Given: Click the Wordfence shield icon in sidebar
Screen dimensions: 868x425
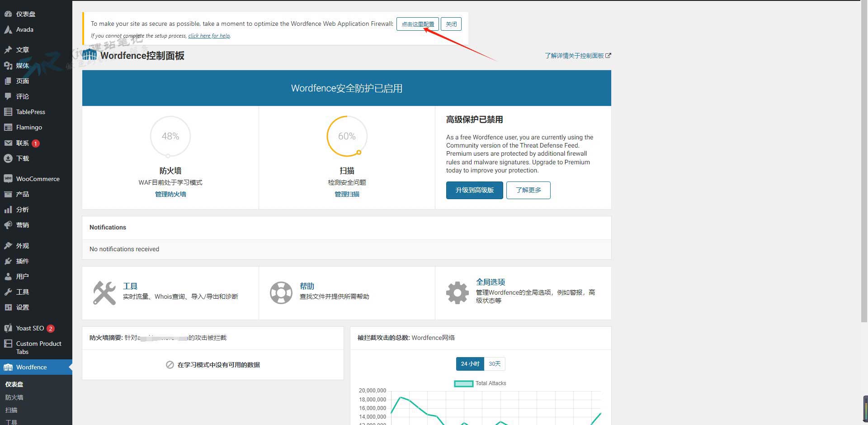Looking at the screenshot, I should pyautogui.click(x=8, y=367).
